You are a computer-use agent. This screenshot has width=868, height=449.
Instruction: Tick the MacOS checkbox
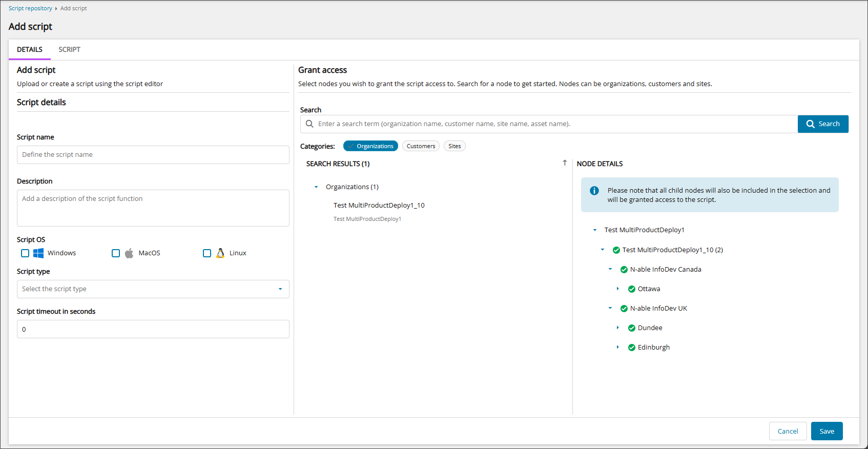click(116, 253)
